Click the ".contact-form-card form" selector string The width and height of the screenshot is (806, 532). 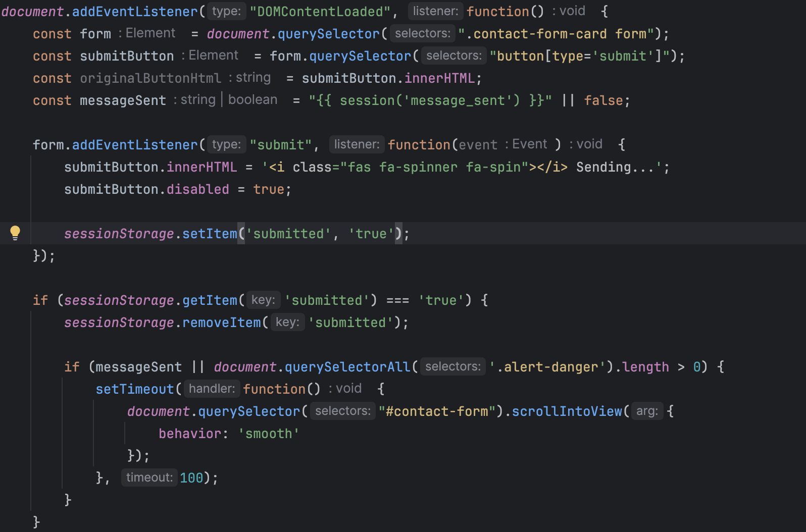556,34
